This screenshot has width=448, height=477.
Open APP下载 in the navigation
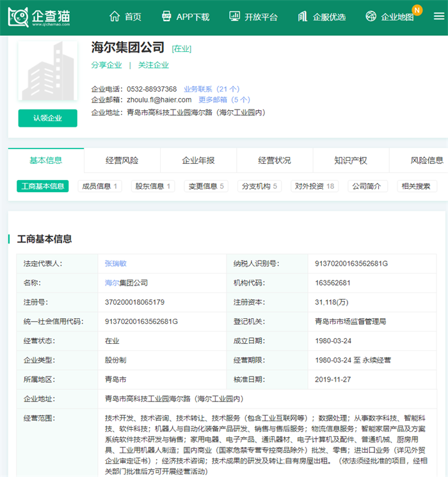point(193,17)
